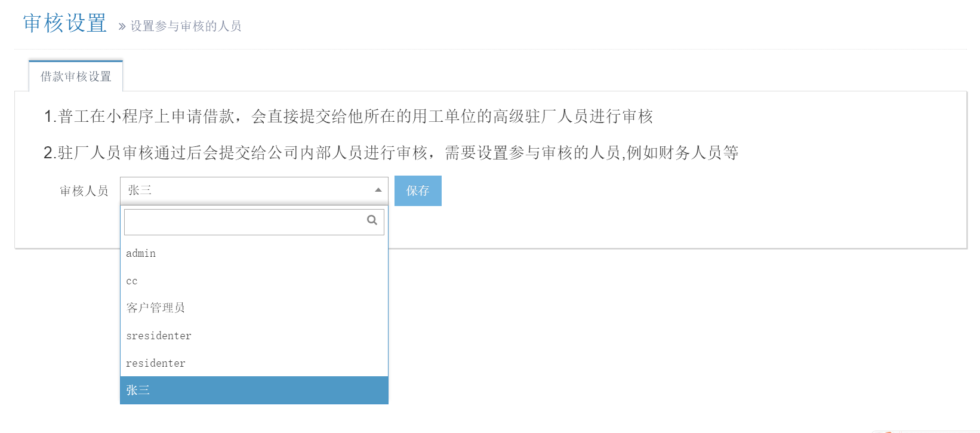This screenshot has height=433, width=980.
Task: Click the 审核人员 field label
Action: pos(84,191)
